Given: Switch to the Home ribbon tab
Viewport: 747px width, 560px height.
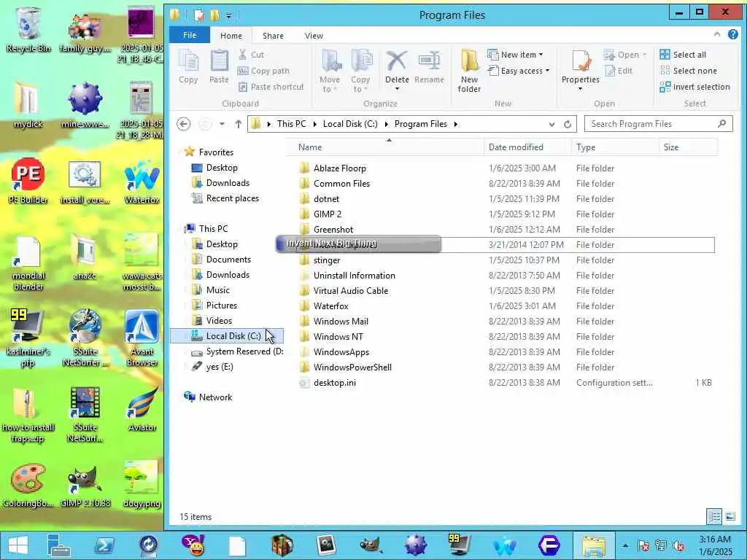Looking at the screenshot, I should [x=231, y=36].
